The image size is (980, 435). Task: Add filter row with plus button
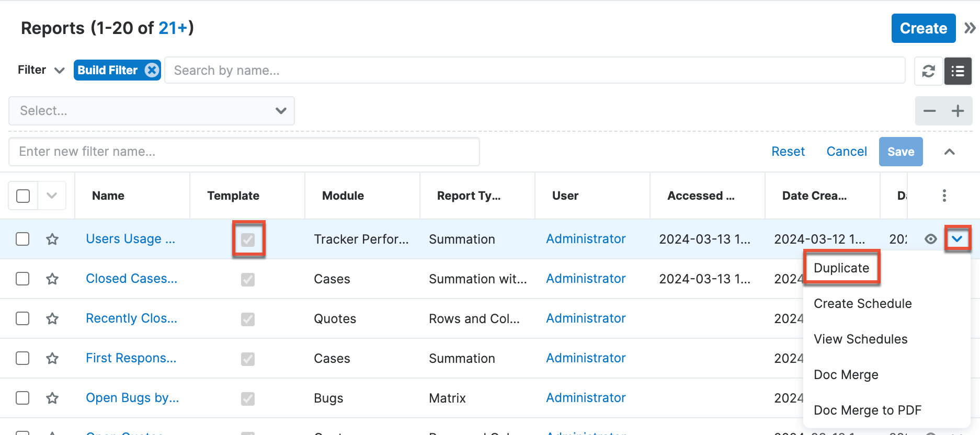pos(958,111)
